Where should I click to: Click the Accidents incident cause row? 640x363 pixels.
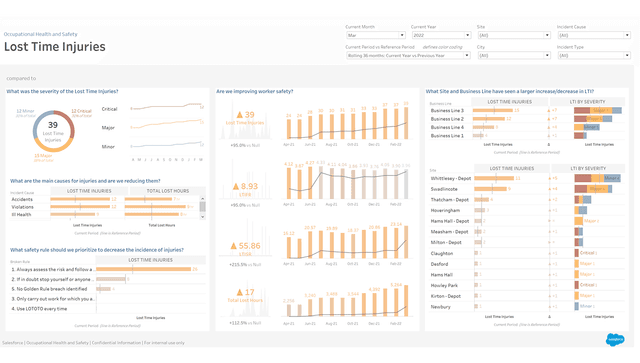coord(104,199)
